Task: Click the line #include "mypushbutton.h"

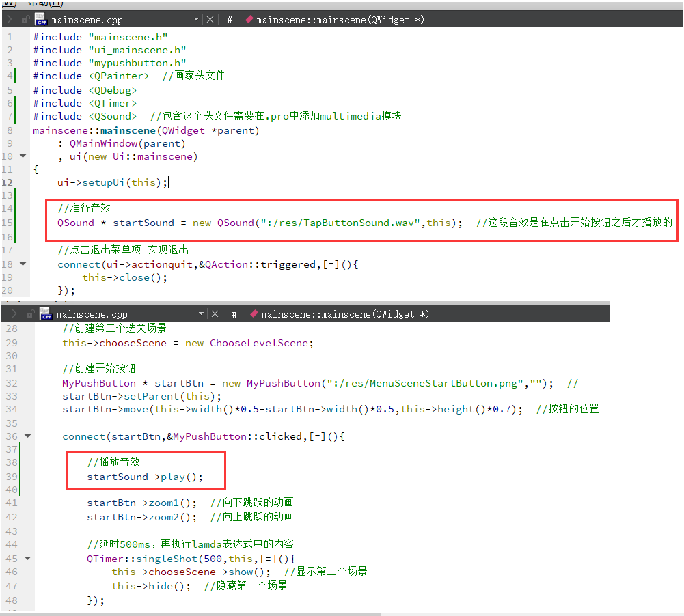Action: (109, 64)
